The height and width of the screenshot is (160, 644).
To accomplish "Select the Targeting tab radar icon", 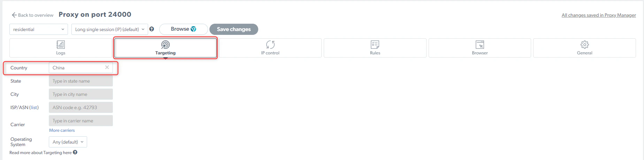I will pyautogui.click(x=165, y=45).
